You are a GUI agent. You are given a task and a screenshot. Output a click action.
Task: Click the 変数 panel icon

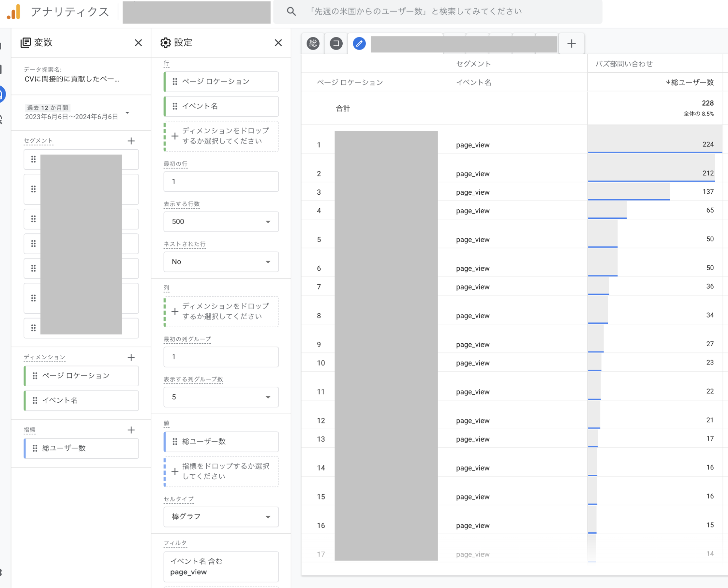[x=25, y=43]
